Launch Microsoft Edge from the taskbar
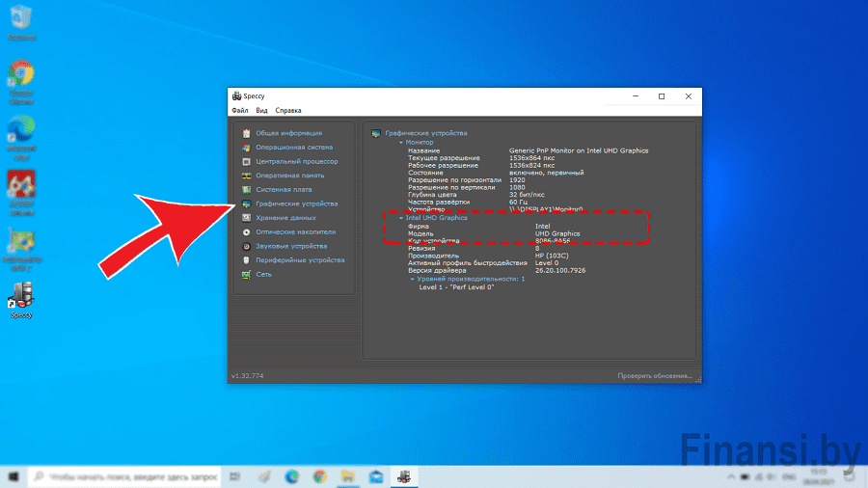The height and width of the screenshot is (488, 868). click(x=291, y=476)
